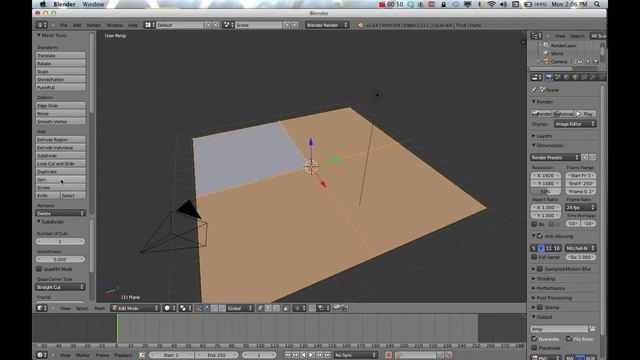Screen dimensions: 640x360
Task: Open the 24 fps frame rate dropdown
Action: pyautogui.click(x=580, y=207)
